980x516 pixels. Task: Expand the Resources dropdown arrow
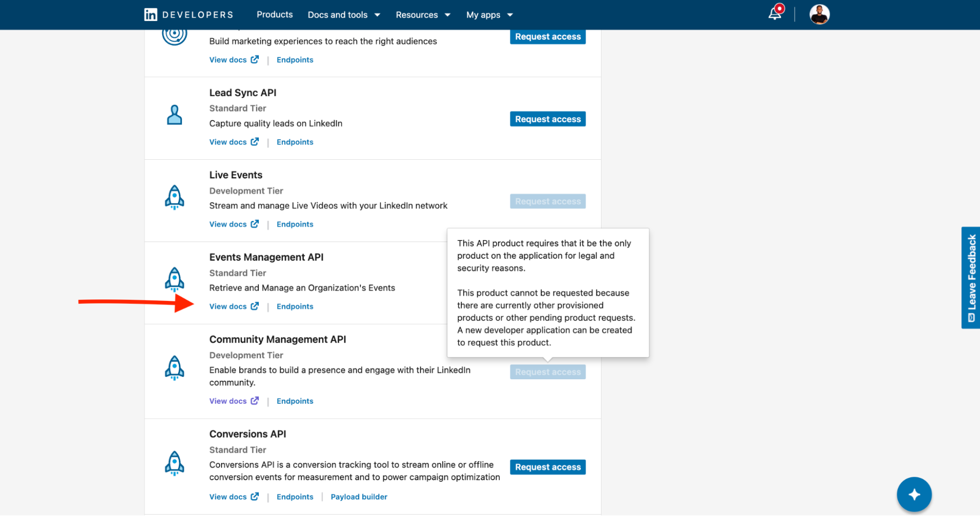point(448,15)
